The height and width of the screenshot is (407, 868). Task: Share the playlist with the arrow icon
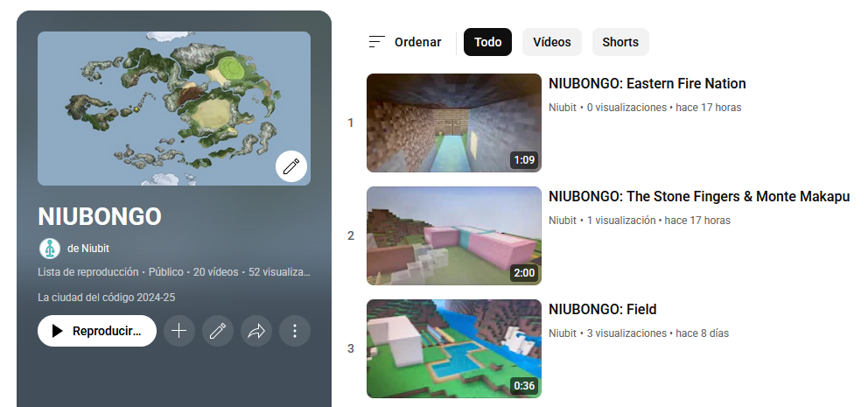256,331
